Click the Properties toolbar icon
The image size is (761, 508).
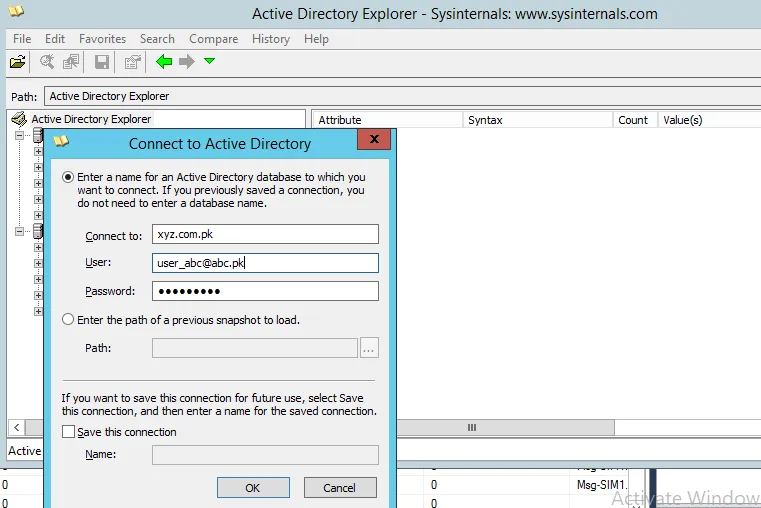pos(132,62)
